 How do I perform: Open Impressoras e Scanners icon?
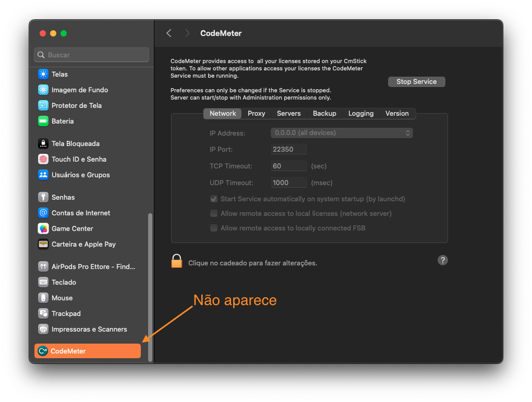tap(43, 329)
